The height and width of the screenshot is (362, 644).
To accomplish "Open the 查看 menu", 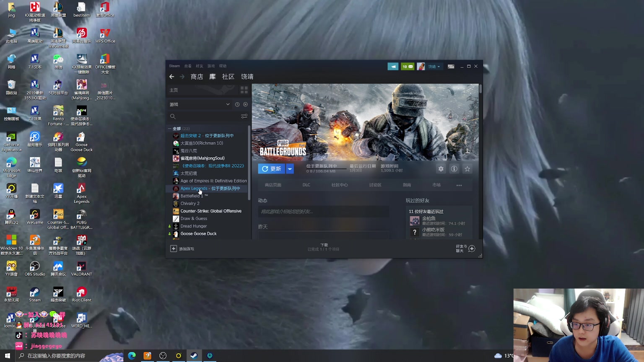I will coord(188,66).
